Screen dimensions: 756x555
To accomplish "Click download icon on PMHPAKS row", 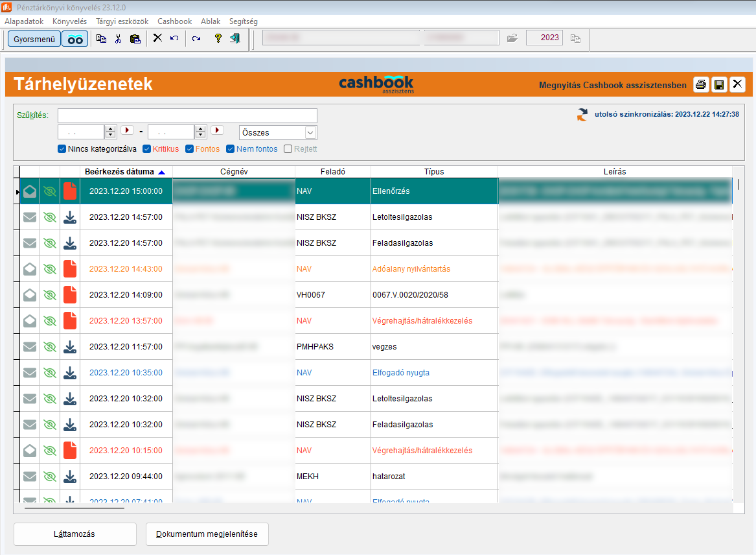I will (x=70, y=346).
